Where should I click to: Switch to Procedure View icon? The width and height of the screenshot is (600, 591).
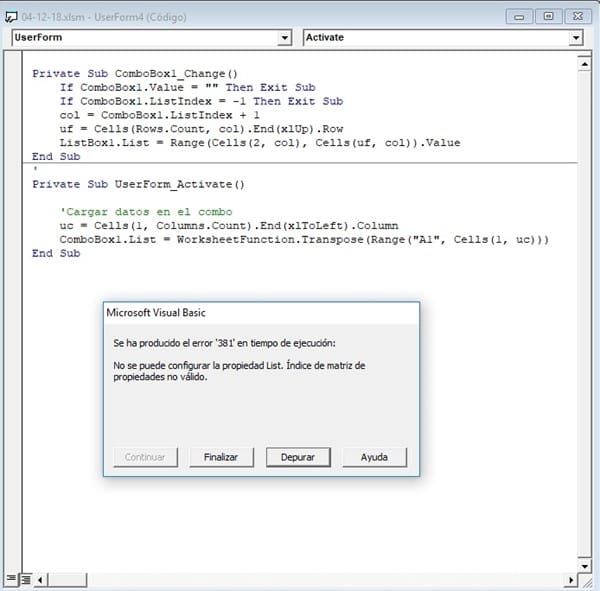point(11,579)
